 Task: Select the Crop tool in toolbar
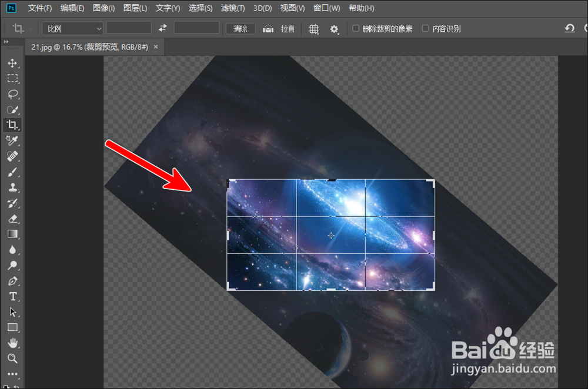pyautogui.click(x=12, y=125)
